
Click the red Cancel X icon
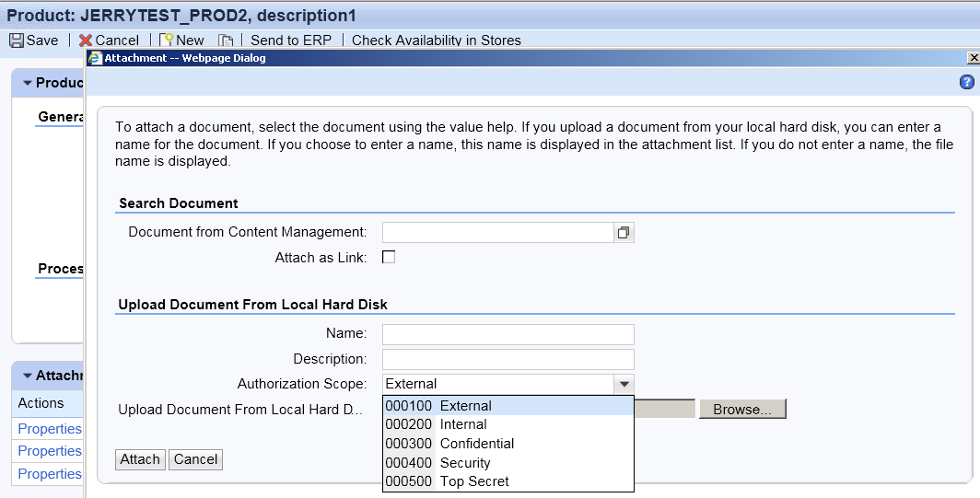(86, 41)
